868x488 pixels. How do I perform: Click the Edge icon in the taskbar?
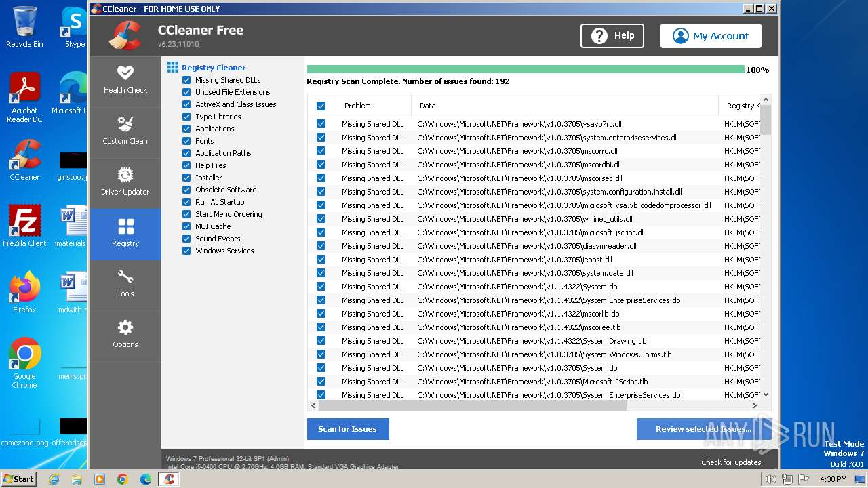[146, 479]
